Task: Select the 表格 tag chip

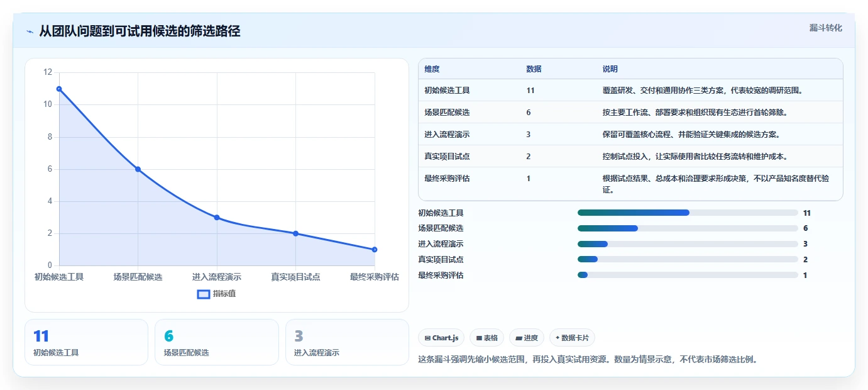Action: pyautogui.click(x=486, y=338)
